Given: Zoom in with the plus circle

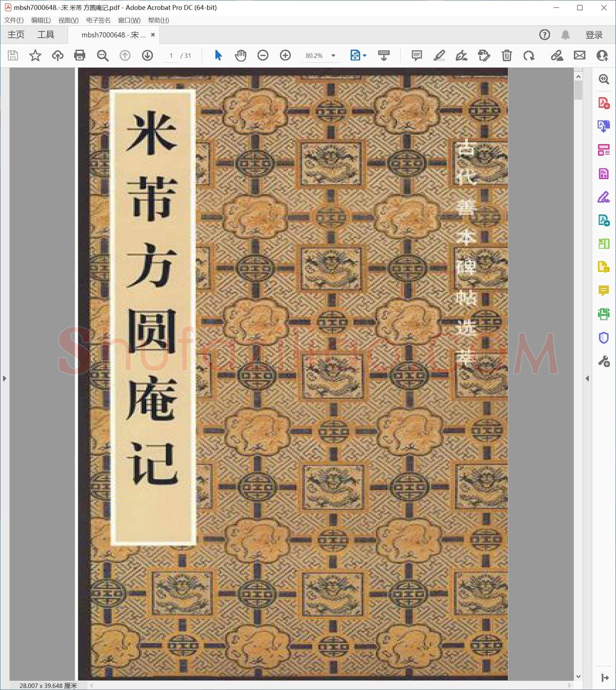Looking at the screenshot, I should [x=285, y=55].
